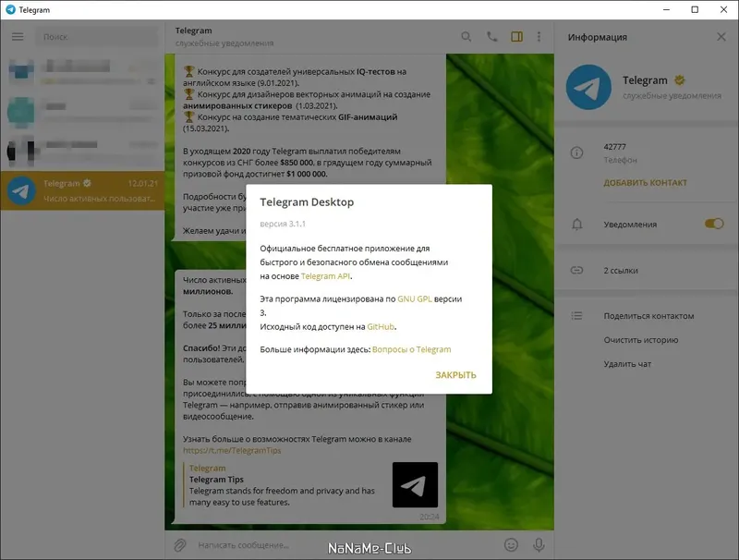
Task: Click the 42777 phone number
Action: (x=614, y=147)
